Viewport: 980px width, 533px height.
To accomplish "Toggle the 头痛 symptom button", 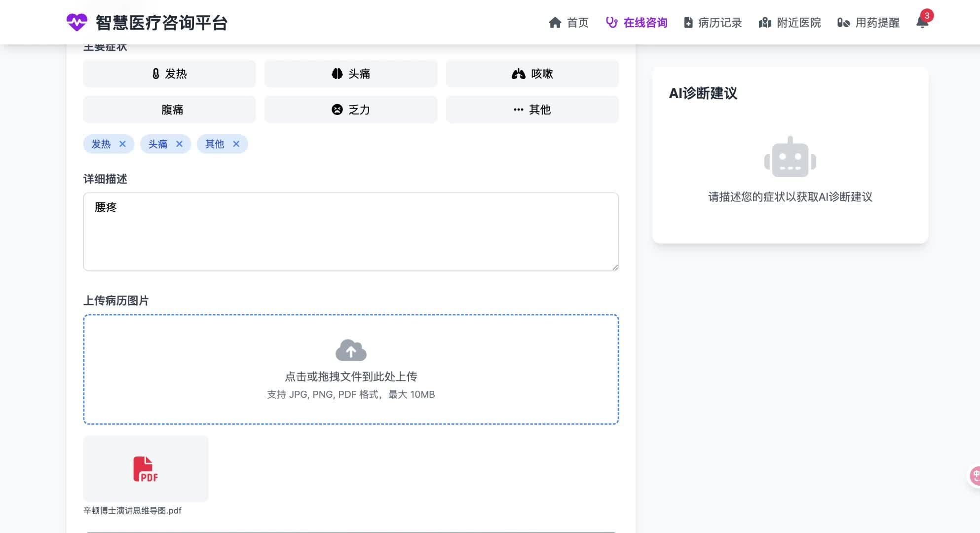I will coord(351,74).
